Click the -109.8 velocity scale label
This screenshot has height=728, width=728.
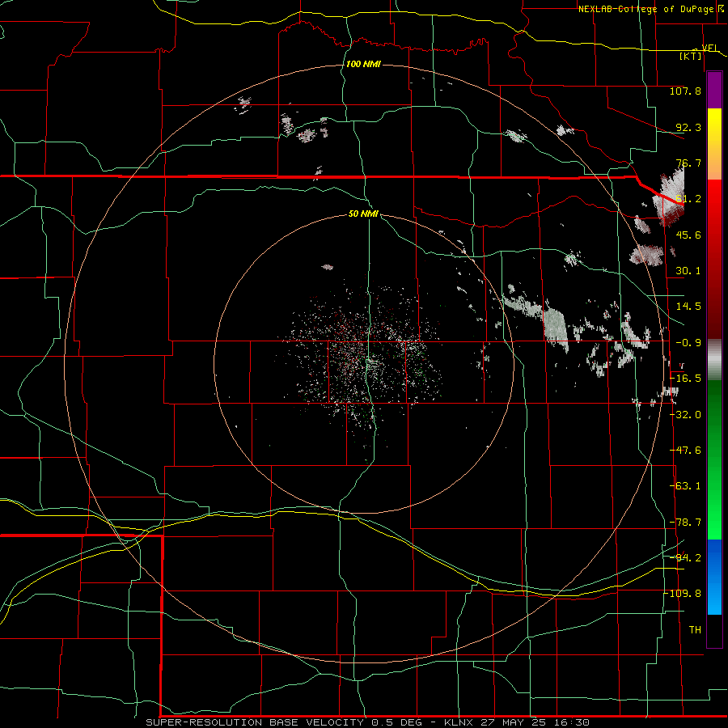(683, 594)
